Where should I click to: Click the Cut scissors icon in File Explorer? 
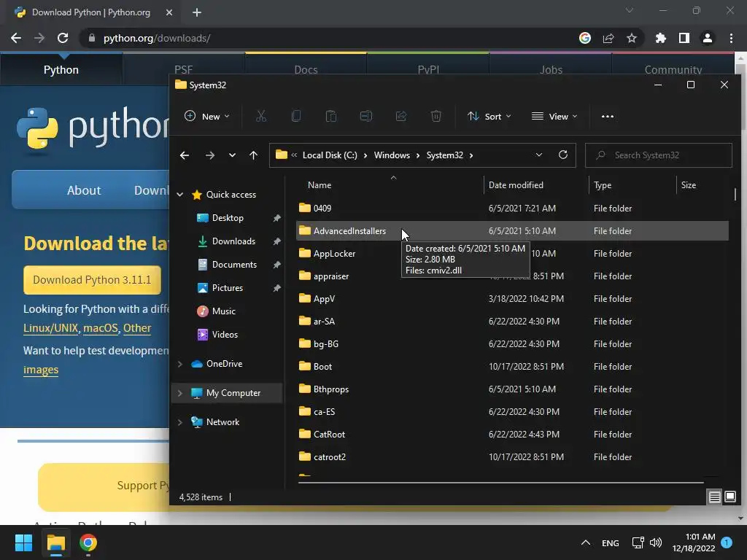tap(260, 116)
